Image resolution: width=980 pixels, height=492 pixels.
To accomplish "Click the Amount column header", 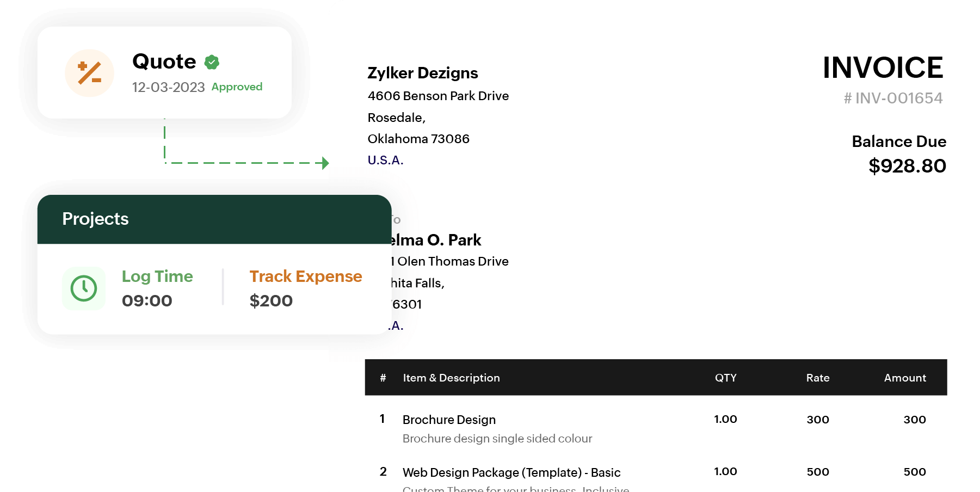I will [905, 378].
